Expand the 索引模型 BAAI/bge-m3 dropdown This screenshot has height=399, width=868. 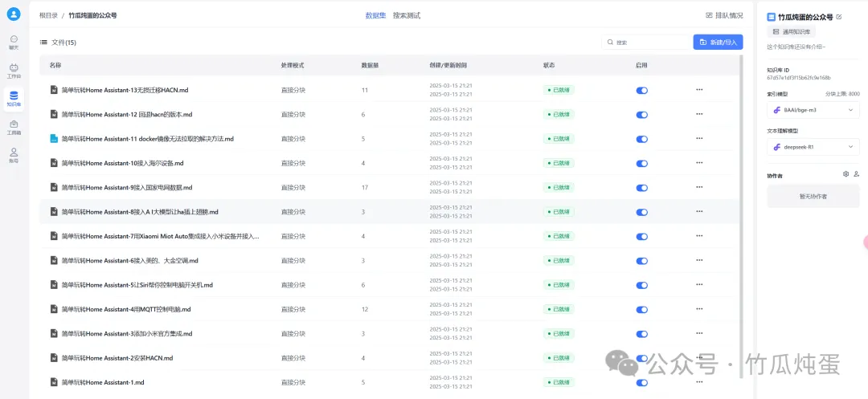pos(813,110)
